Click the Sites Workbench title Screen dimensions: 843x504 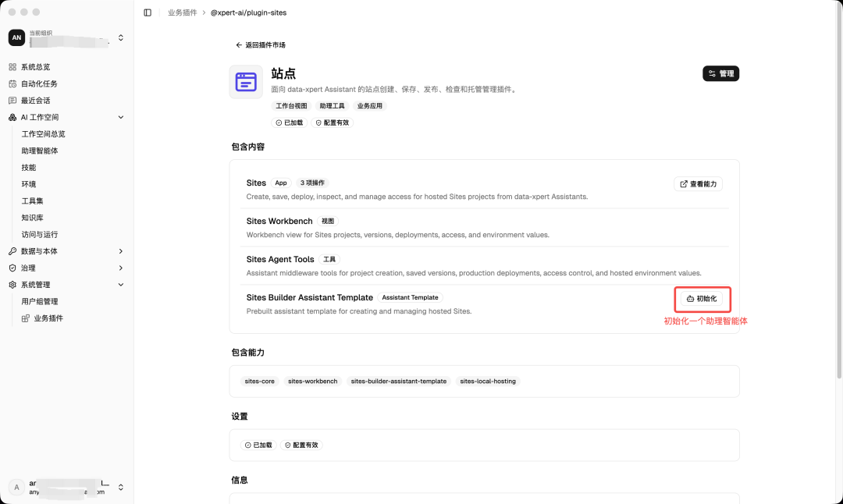(279, 222)
